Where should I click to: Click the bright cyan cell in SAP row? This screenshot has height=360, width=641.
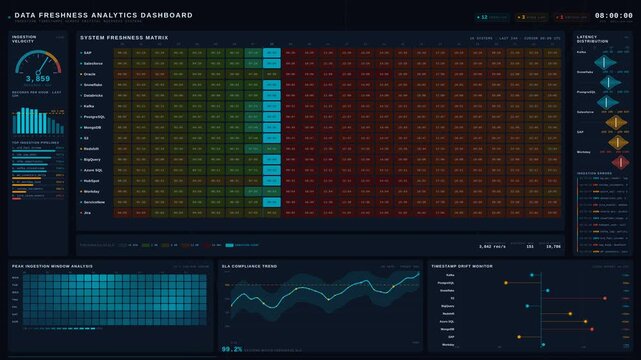click(x=272, y=53)
